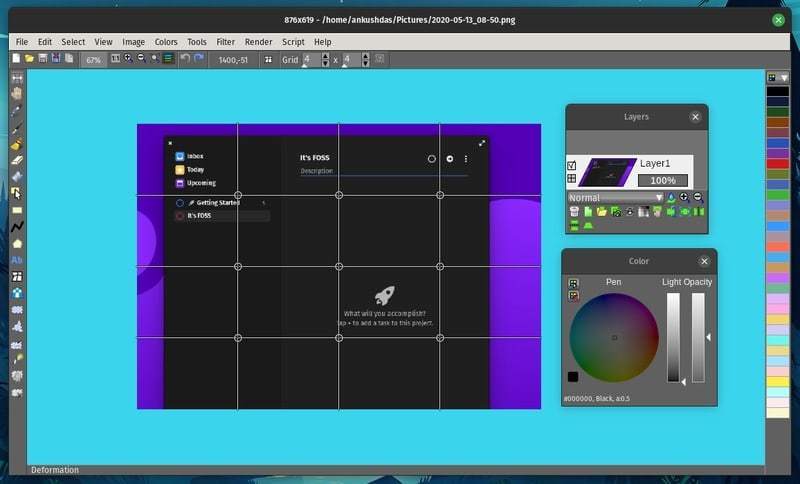Viewport: 800px width, 484px height.
Task: Choose the Text tool (Ab icon)
Action: (x=17, y=260)
